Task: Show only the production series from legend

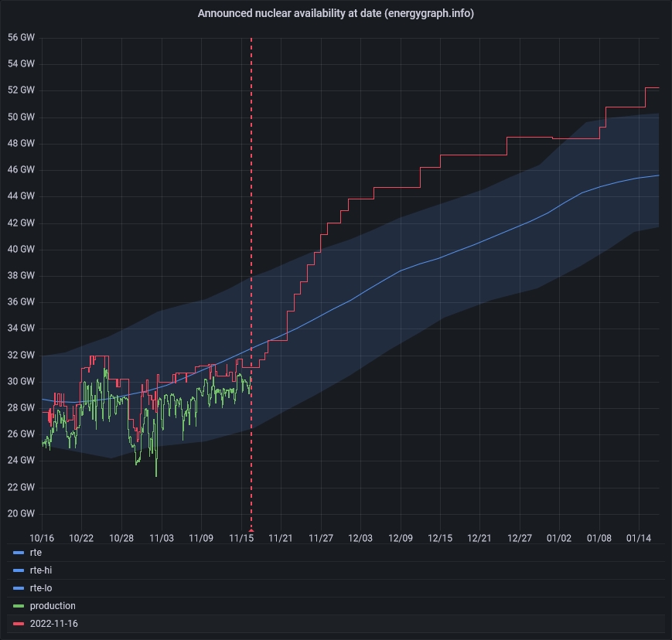Action: tap(53, 606)
